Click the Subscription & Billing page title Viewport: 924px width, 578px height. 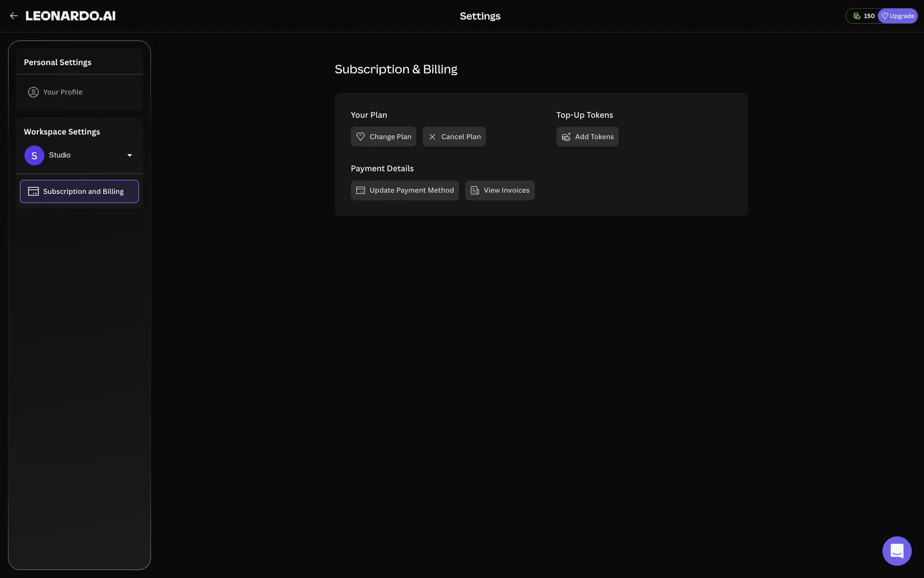pos(396,69)
